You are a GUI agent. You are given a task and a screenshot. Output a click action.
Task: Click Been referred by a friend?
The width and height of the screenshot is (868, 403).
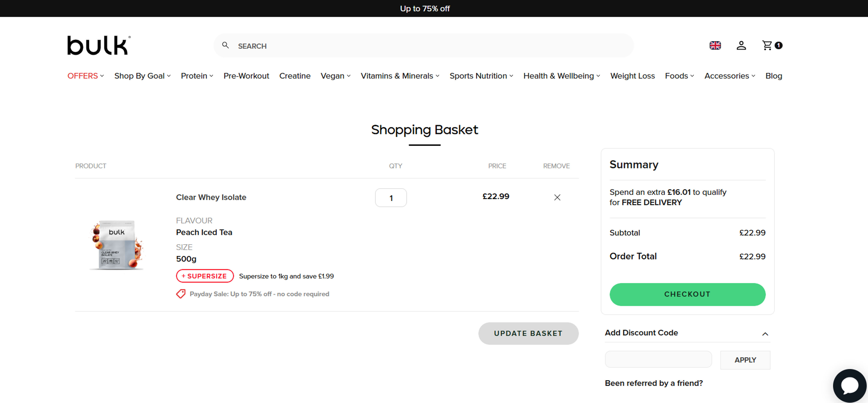[653, 383]
